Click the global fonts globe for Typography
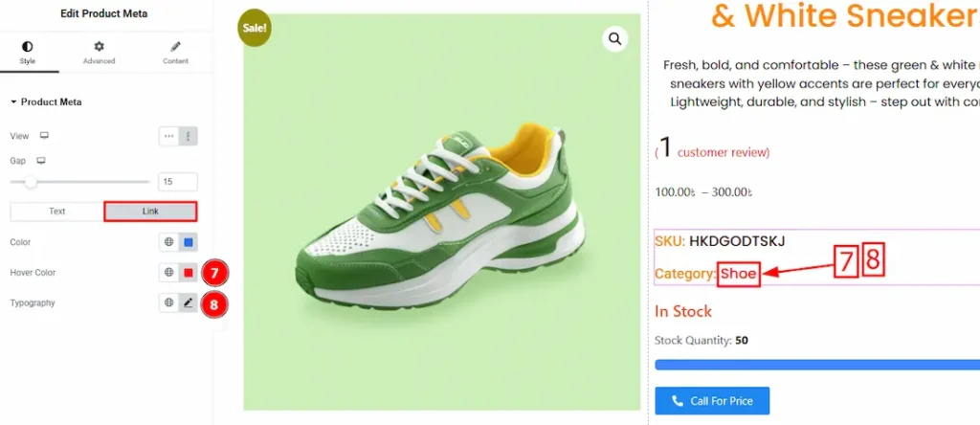This screenshot has height=425, width=980. coord(168,302)
